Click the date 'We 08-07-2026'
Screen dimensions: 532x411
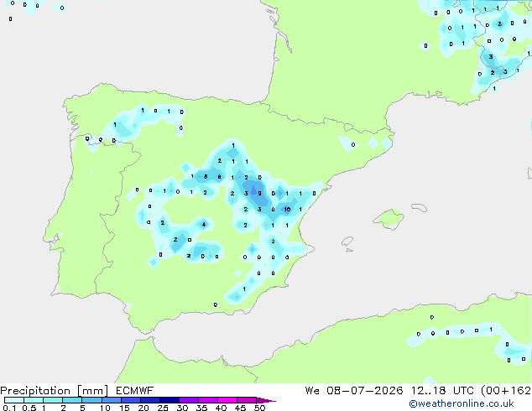pyautogui.click(x=354, y=391)
